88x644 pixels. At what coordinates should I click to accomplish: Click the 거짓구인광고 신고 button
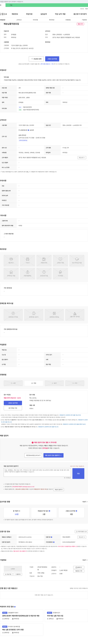(81, 531)
